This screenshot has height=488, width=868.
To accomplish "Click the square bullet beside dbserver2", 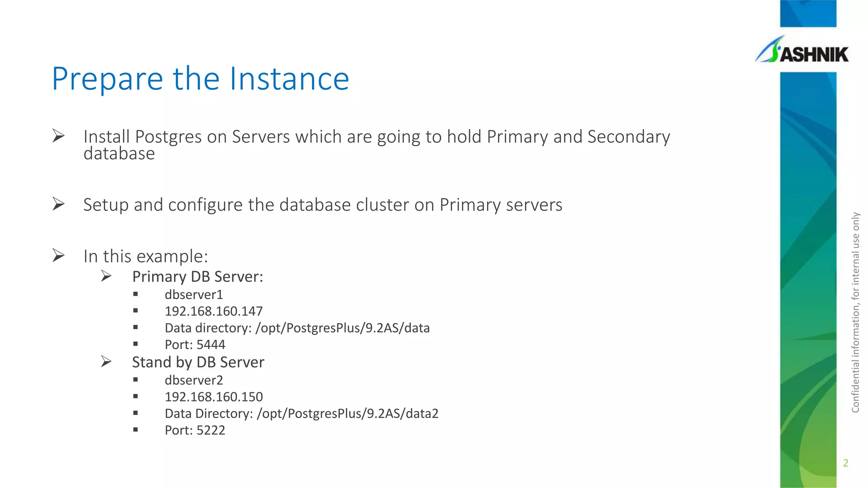I will point(135,380).
